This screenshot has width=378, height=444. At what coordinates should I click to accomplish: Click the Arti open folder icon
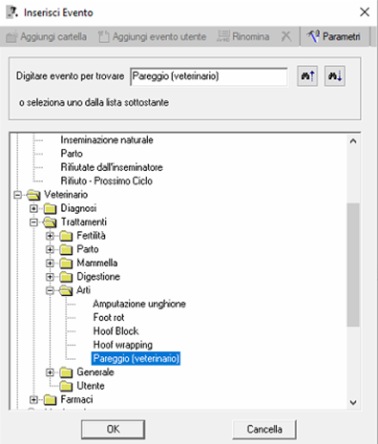point(66,291)
